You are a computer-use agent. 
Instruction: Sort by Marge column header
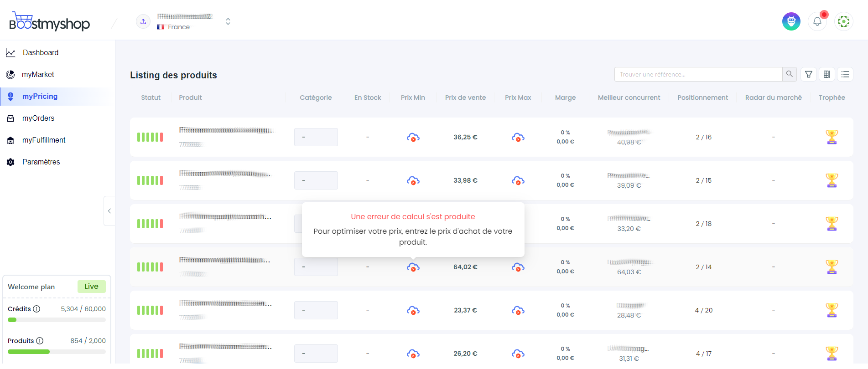coord(566,97)
